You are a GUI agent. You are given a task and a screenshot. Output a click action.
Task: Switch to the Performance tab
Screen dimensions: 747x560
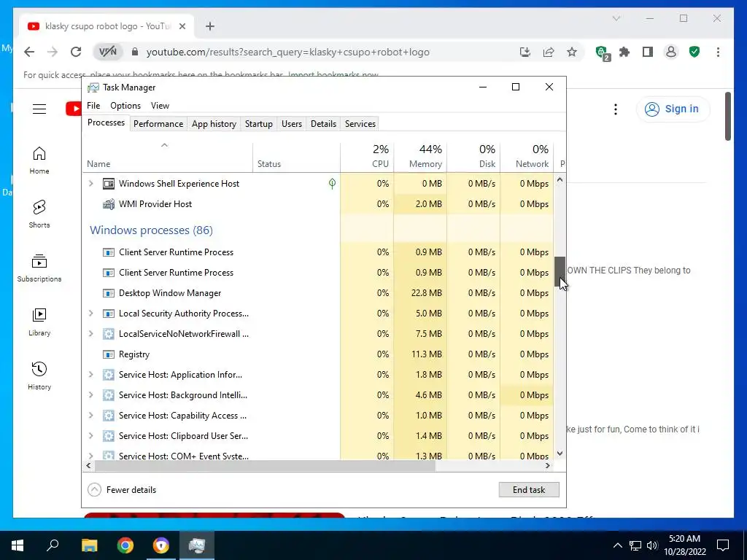point(158,124)
